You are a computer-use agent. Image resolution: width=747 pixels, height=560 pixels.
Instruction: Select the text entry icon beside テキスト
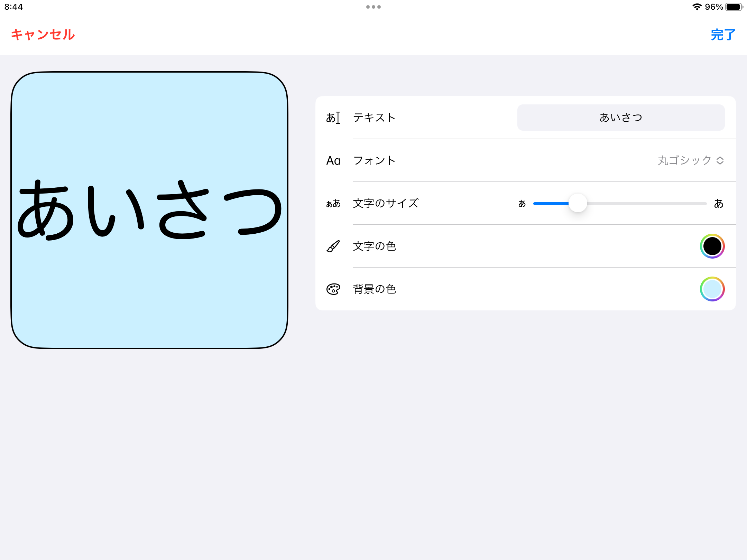click(x=333, y=118)
